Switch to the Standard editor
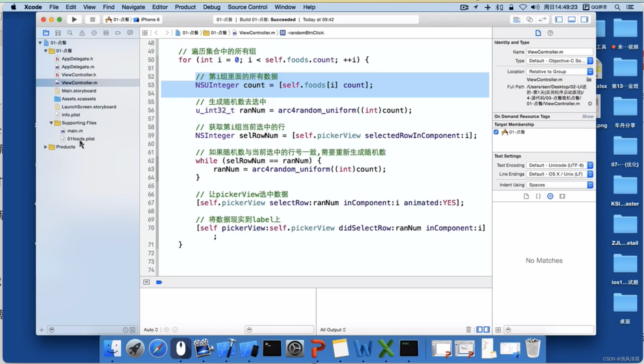This screenshot has height=364, width=644. click(x=517, y=19)
